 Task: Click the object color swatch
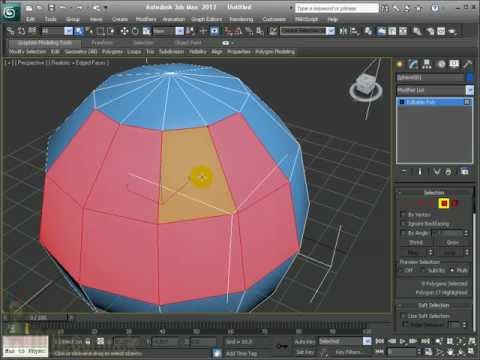pyautogui.click(x=469, y=77)
